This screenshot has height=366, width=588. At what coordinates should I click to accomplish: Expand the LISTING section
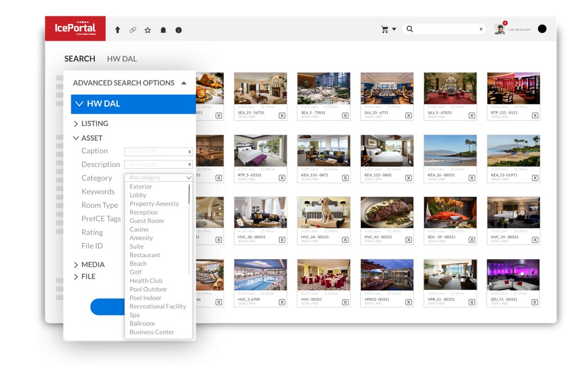[x=76, y=124]
